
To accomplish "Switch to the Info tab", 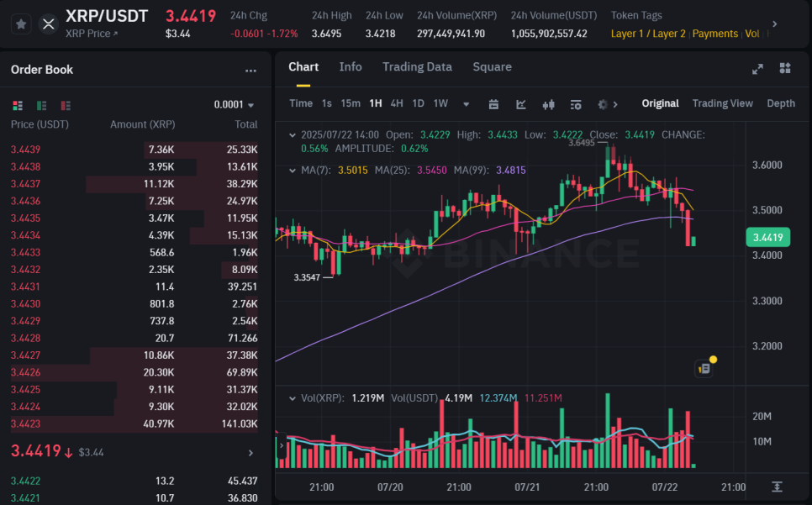I will click(351, 67).
